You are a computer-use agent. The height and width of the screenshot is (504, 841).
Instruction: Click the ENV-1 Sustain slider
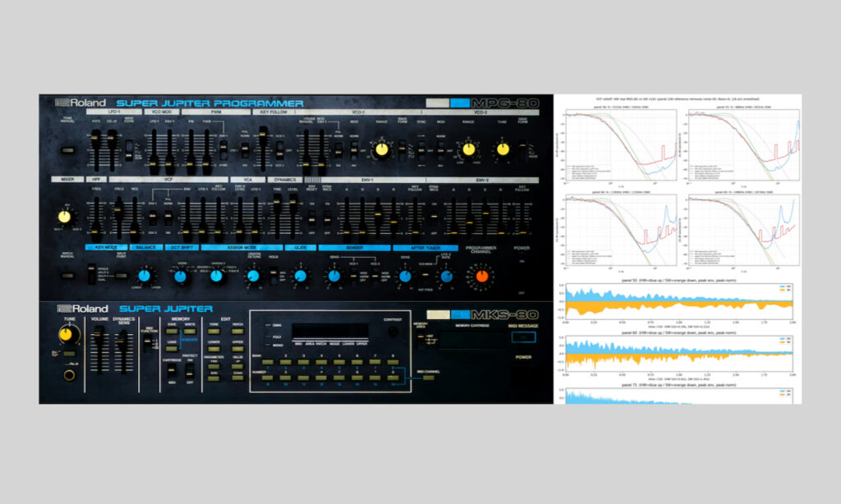(378, 216)
